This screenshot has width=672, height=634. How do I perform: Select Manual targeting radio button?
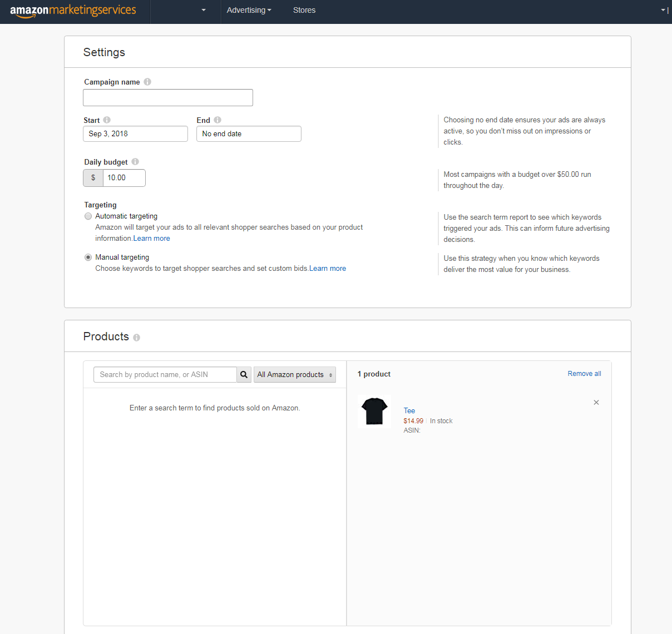[88, 257]
